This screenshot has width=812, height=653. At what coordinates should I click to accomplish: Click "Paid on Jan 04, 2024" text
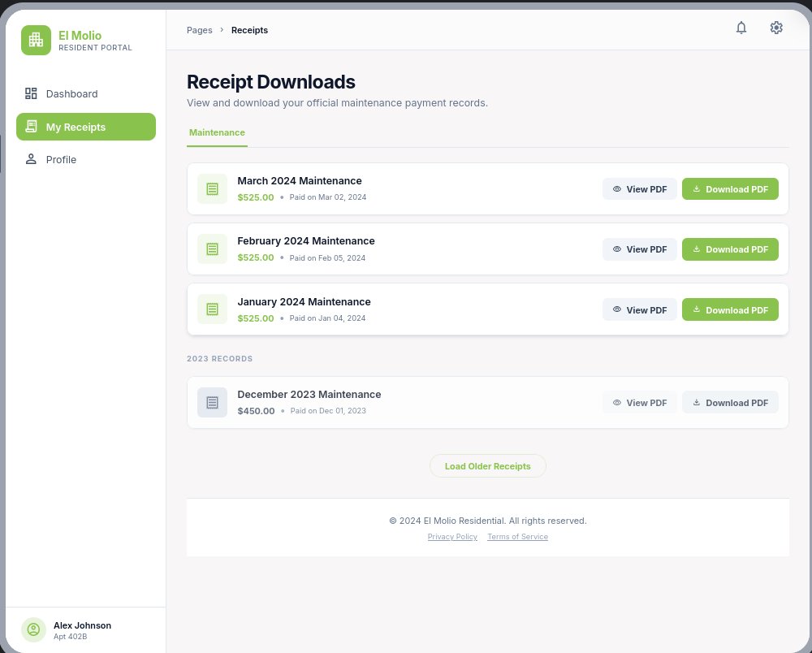click(x=327, y=318)
